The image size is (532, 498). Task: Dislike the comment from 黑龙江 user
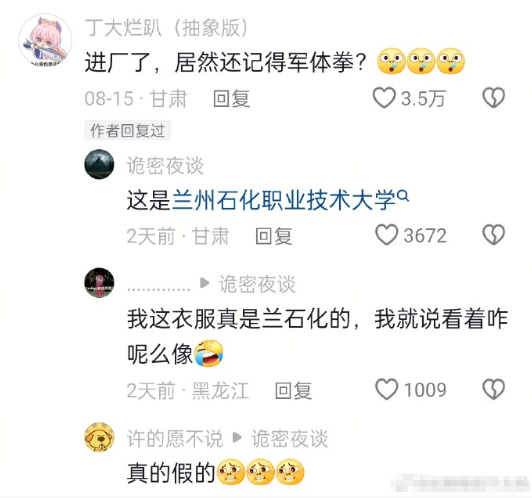pos(494,389)
